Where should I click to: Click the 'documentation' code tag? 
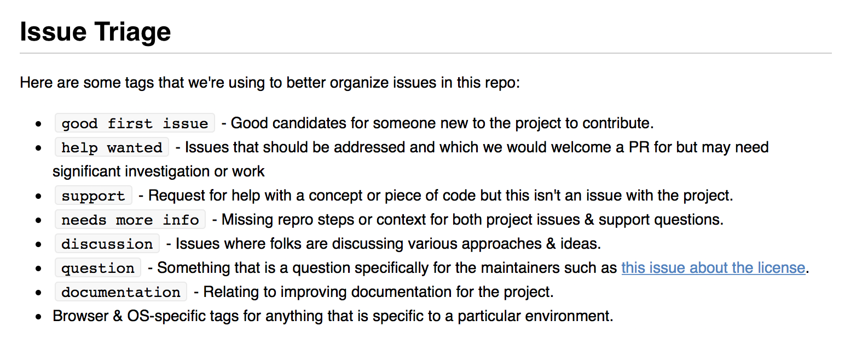click(121, 292)
